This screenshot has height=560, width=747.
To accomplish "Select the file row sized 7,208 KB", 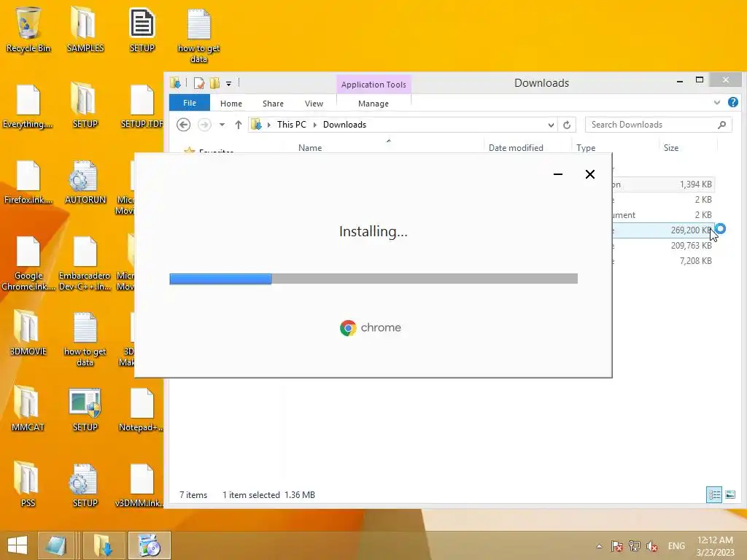I will tap(663, 261).
